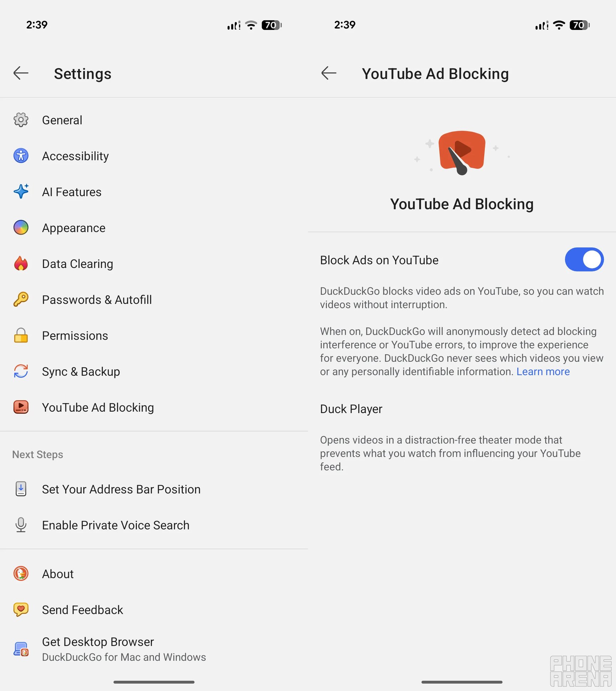The width and height of the screenshot is (616, 691).
Task: Tap the YouTube Ad Blocking list icon
Action: [21, 407]
